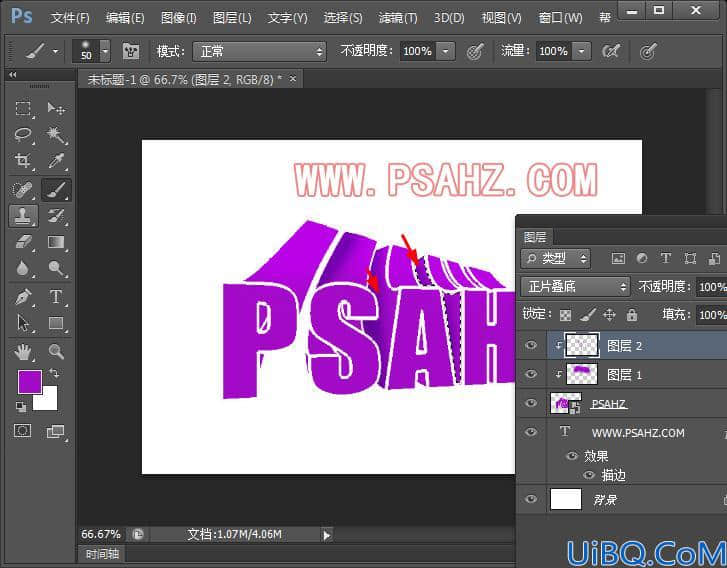Open the 正片叠底 layer blend mode dropdown
The width and height of the screenshot is (727, 568).
(575, 287)
